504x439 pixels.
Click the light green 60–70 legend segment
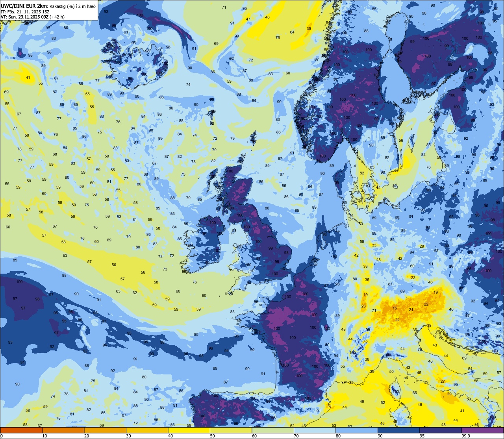(273, 430)
